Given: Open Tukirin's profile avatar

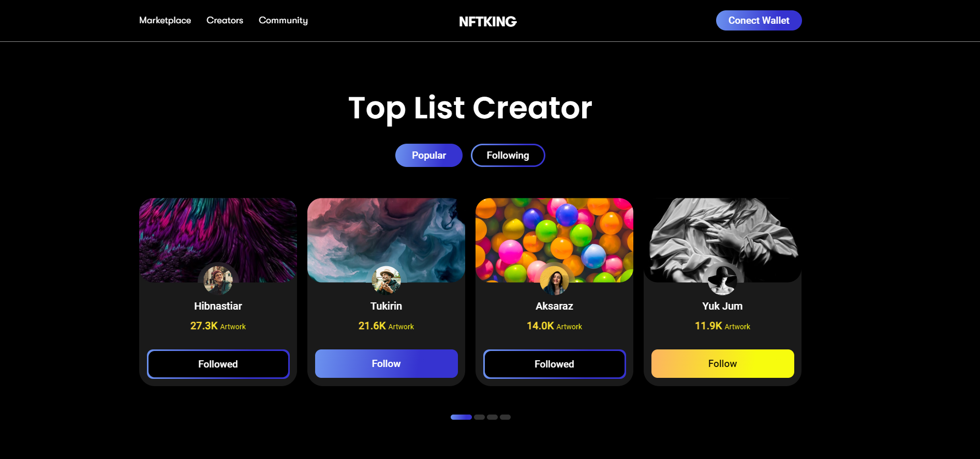Looking at the screenshot, I should click(386, 280).
